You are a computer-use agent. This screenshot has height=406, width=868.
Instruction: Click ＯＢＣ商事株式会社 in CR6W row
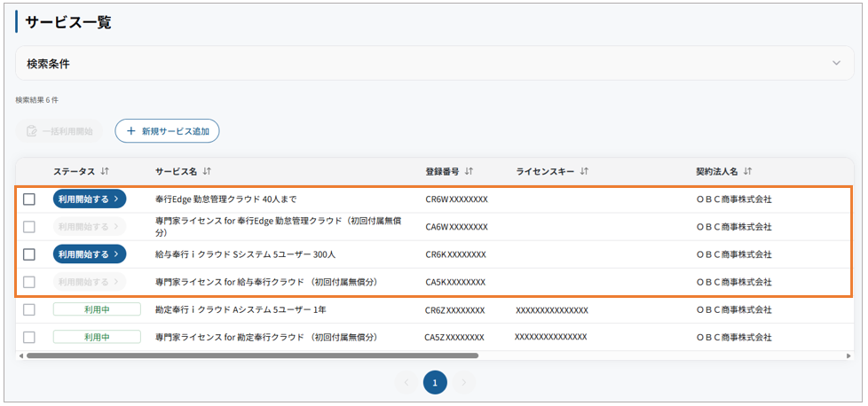pyautogui.click(x=733, y=199)
